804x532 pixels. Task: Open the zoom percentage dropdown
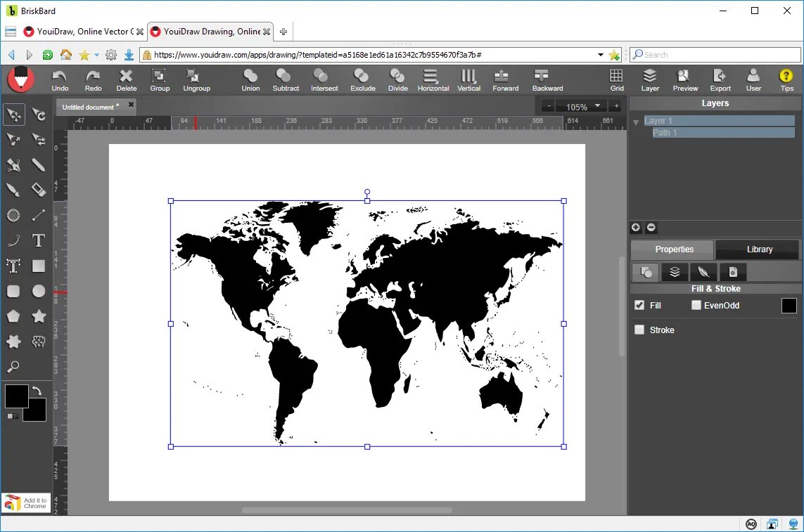pyautogui.click(x=597, y=106)
